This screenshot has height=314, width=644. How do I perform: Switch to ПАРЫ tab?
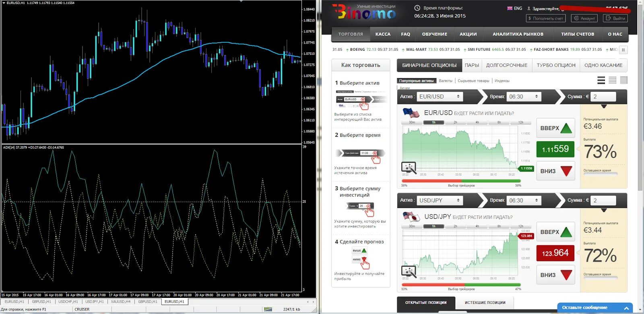pyautogui.click(x=472, y=65)
